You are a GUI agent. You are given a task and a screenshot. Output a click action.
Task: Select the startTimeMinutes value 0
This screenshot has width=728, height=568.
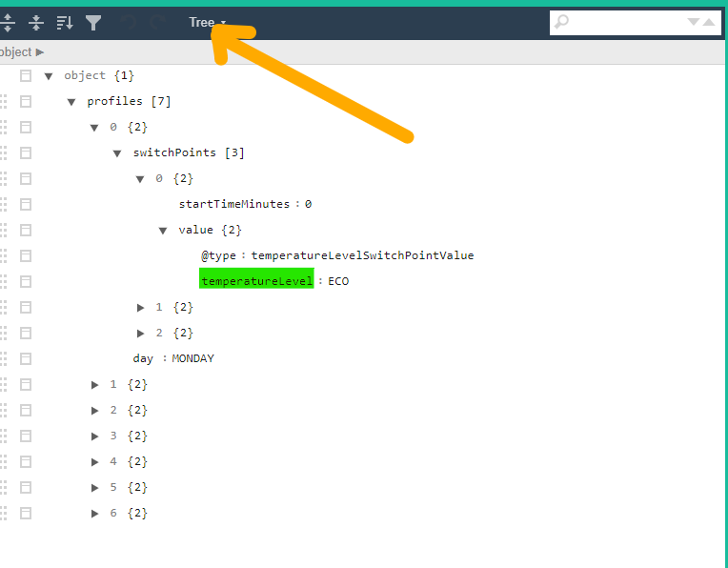point(308,204)
